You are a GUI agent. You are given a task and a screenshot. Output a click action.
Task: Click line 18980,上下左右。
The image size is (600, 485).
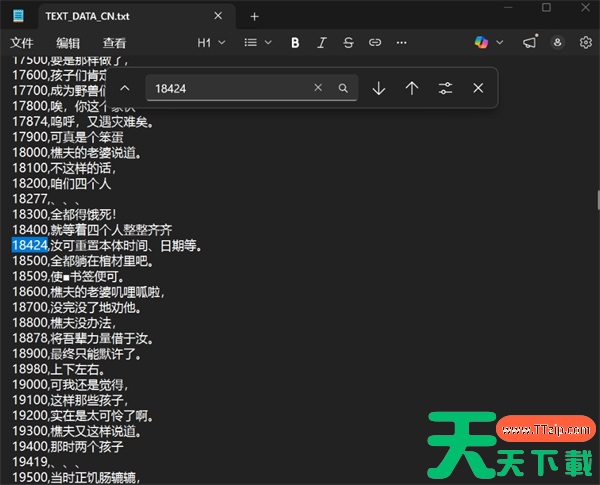[x=59, y=369]
